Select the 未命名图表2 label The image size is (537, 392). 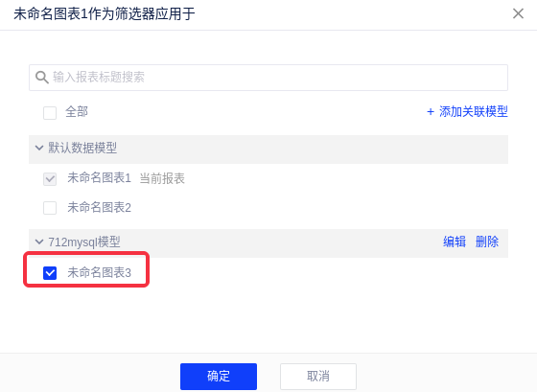99,207
